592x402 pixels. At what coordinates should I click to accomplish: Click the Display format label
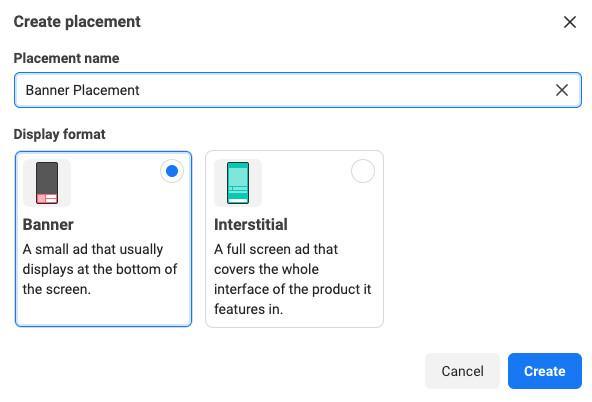59,134
